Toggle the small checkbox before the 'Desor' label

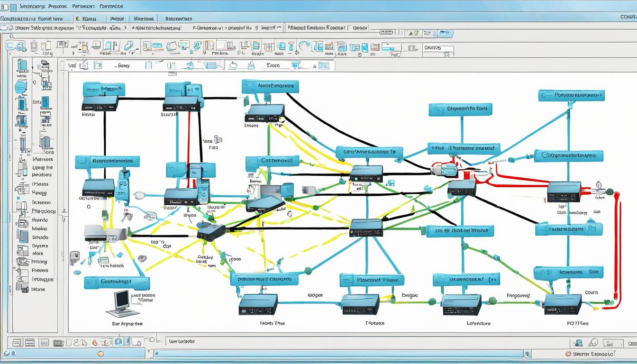tap(350, 28)
